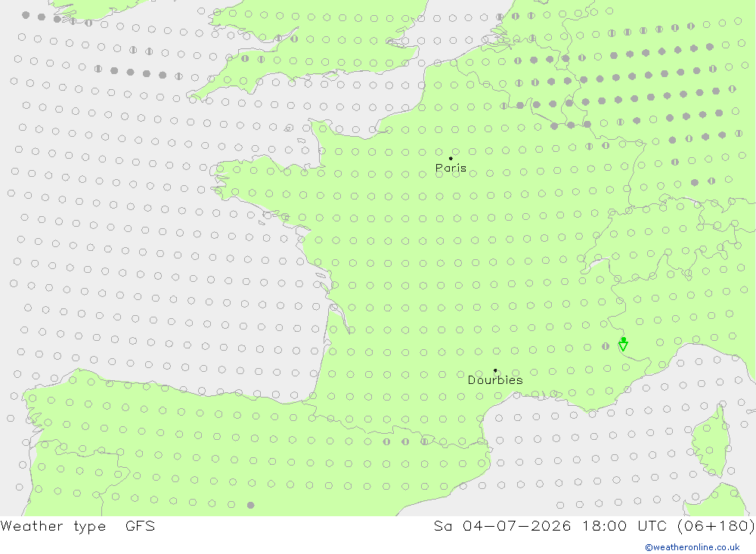This screenshot has height=554, width=756.
Task: Click the Paris city label
Action: [x=451, y=168]
